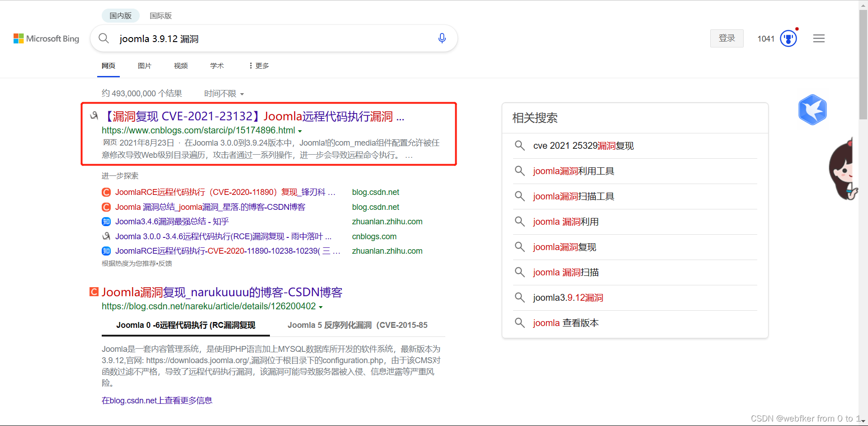Search related term joomla漏洞利用工具
Screen dimensions: 868x426
[573, 171]
